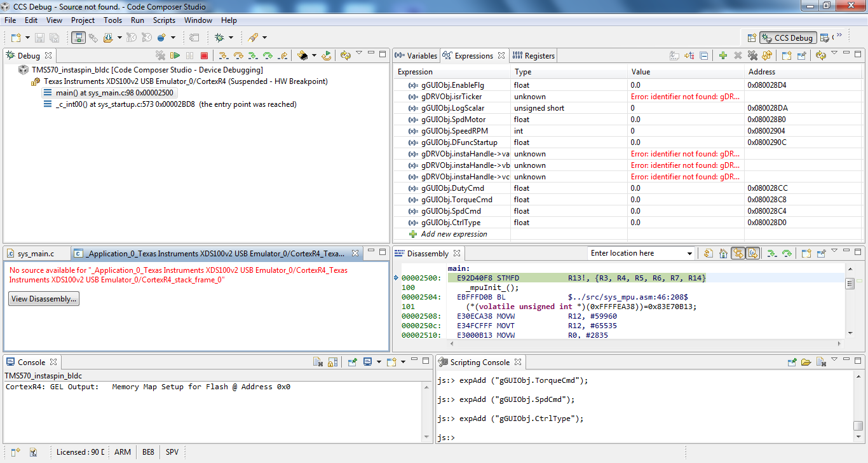This screenshot has height=463, width=868.
Task: Click the home icon in Disassembly toolbar
Action: tap(723, 253)
